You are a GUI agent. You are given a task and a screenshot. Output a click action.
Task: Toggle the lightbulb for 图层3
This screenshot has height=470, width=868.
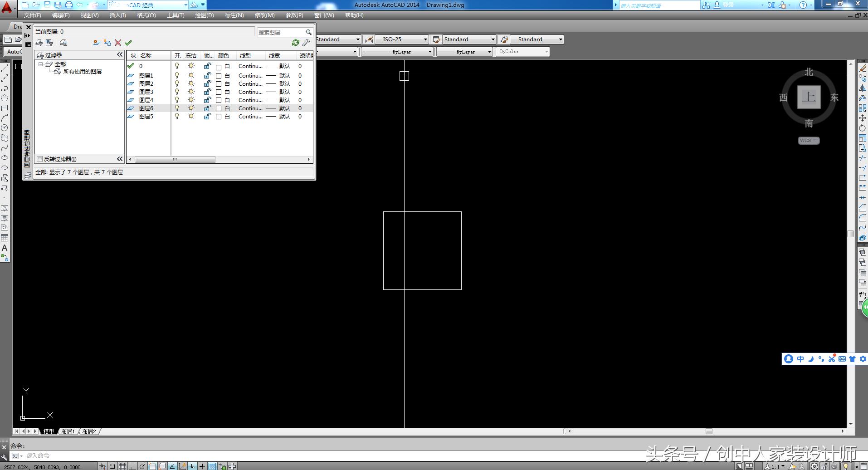point(177,92)
